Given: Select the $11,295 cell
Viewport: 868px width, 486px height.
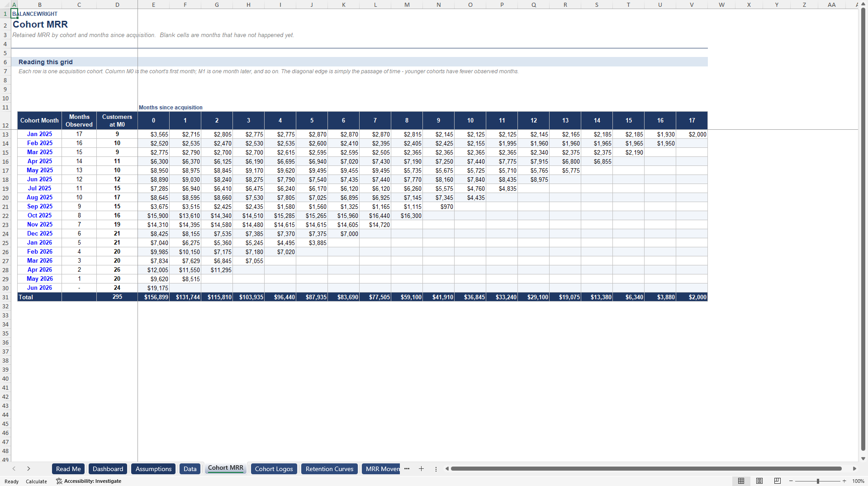Looking at the screenshot, I should coord(217,270).
